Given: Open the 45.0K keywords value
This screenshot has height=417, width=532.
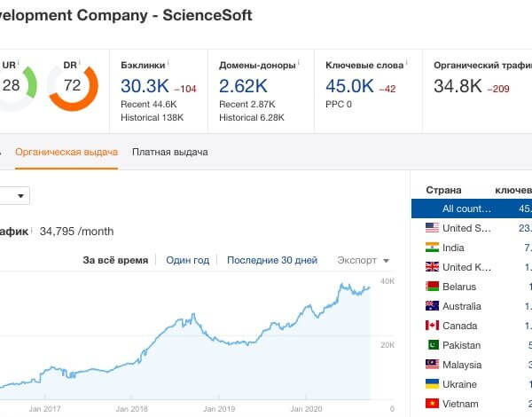Looking at the screenshot, I should tap(349, 86).
